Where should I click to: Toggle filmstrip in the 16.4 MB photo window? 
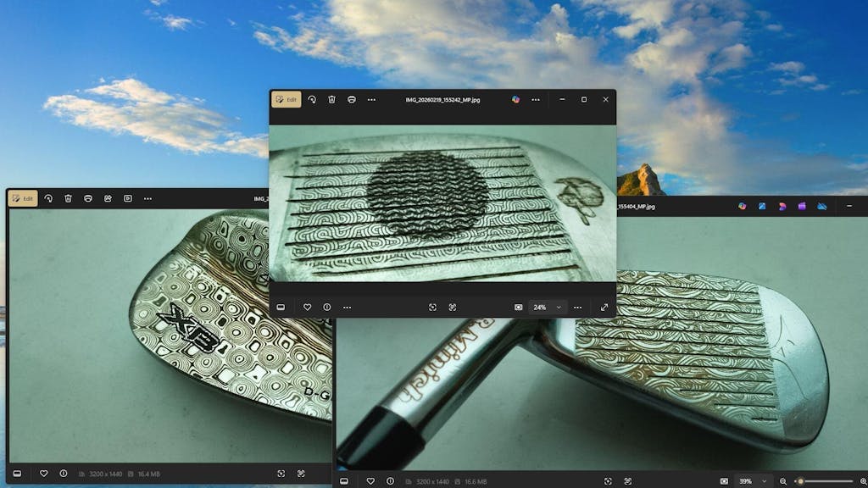point(16,474)
